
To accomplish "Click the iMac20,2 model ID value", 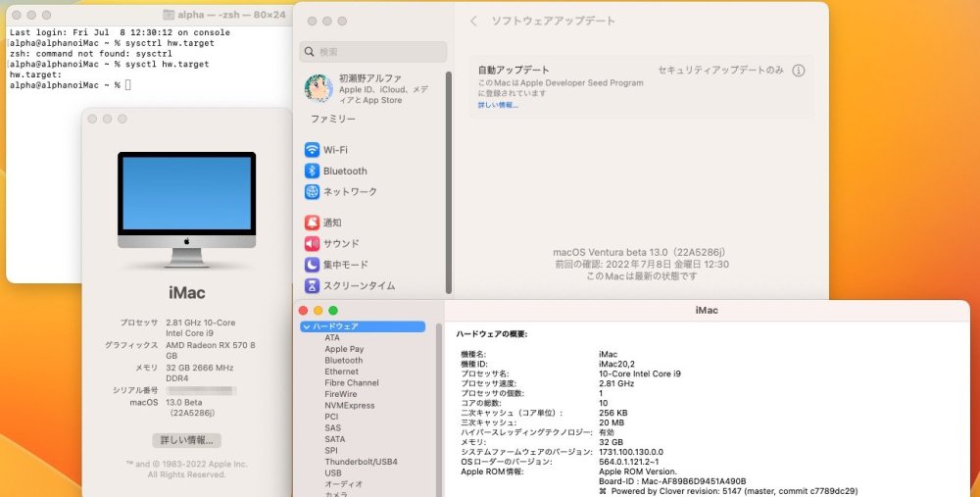I will 617,364.
